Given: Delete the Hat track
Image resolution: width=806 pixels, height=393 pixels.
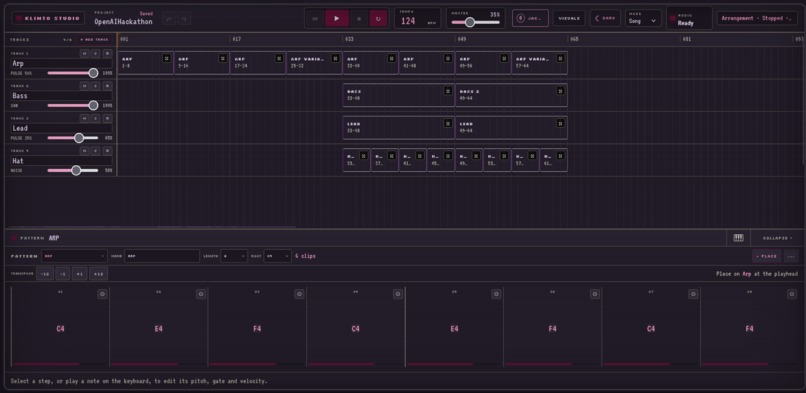Looking at the screenshot, I should click(107, 151).
